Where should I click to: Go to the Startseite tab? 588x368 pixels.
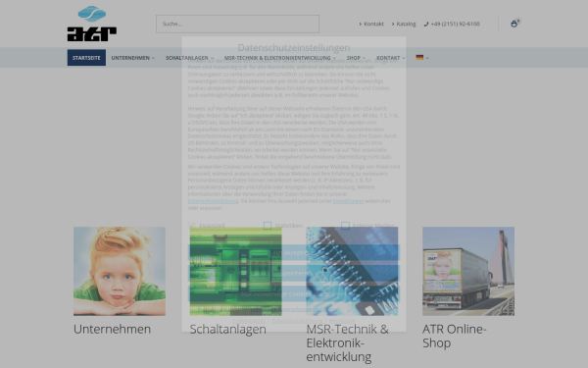pyautogui.click(x=86, y=58)
